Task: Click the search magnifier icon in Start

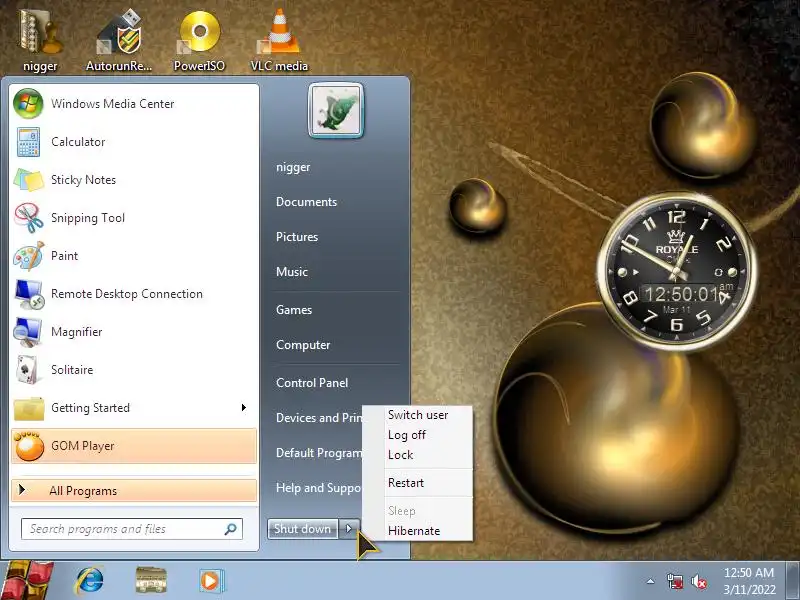Action: point(231,529)
